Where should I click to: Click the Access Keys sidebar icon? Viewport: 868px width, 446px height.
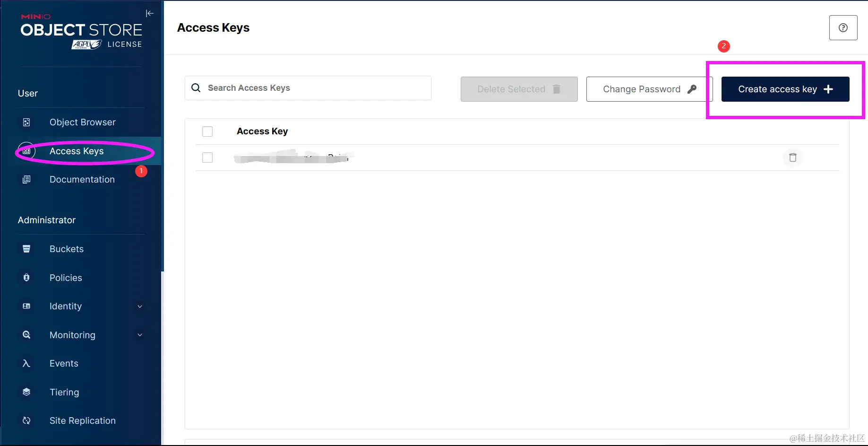tap(26, 151)
